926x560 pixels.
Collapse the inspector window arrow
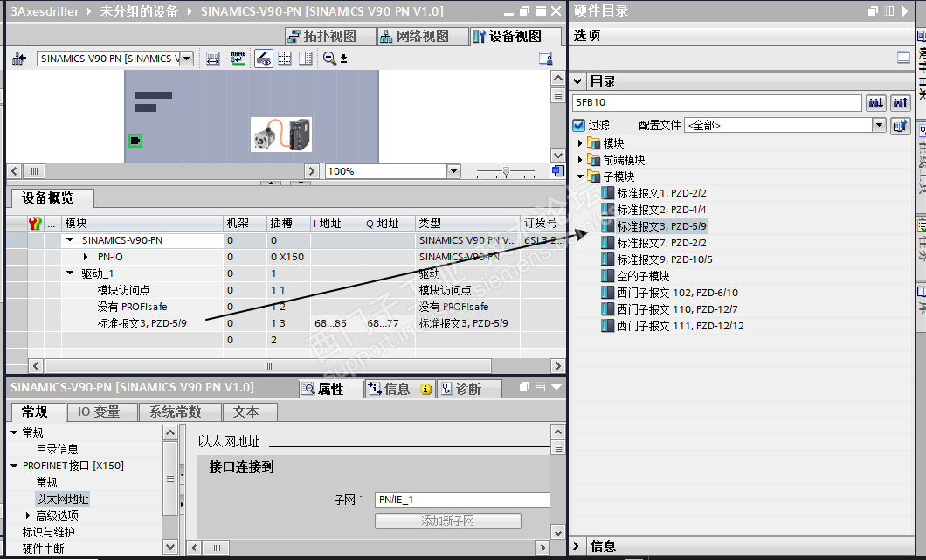(556, 387)
